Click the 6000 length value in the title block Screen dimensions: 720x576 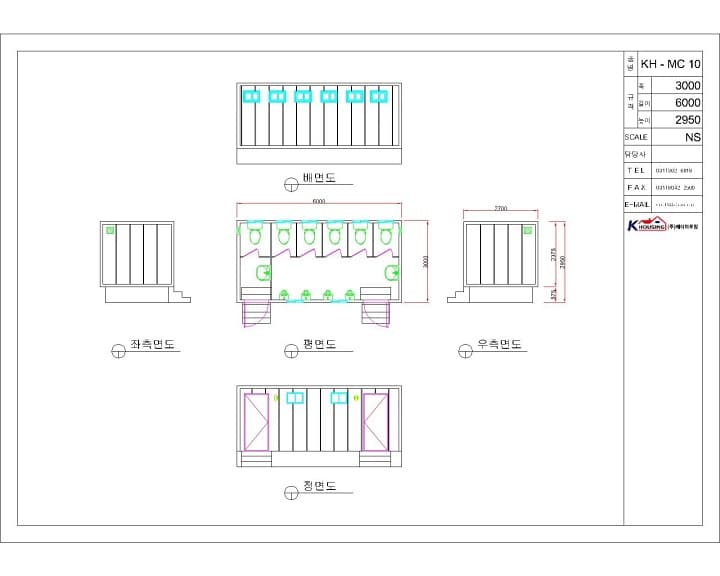point(687,103)
